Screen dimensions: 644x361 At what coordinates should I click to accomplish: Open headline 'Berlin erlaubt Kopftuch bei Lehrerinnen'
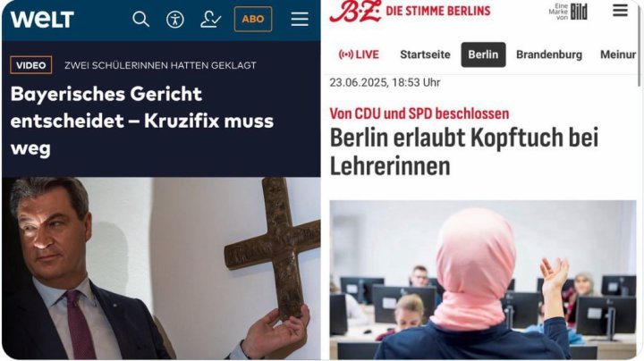pyautogui.click(x=464, y=151)
